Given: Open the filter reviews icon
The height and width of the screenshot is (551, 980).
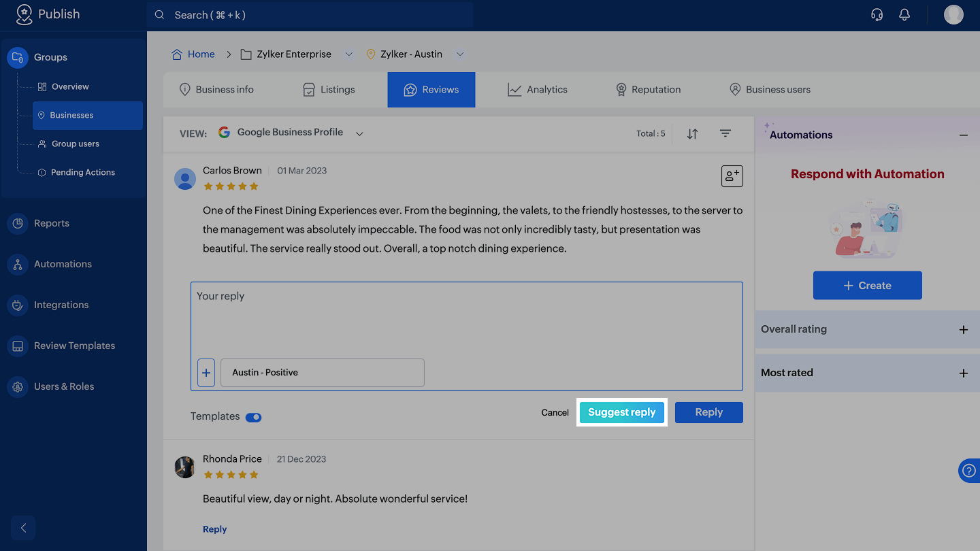Looking at the screenshot, I should click(725, 134).
